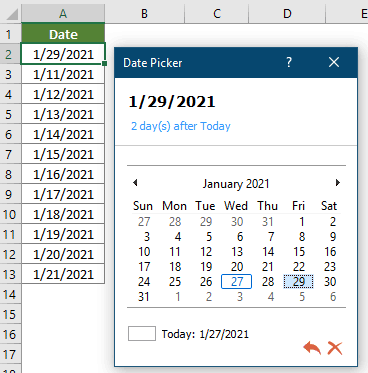Select the Date header cell
This screenshot has height=373, width=368.
click(63, 34)
